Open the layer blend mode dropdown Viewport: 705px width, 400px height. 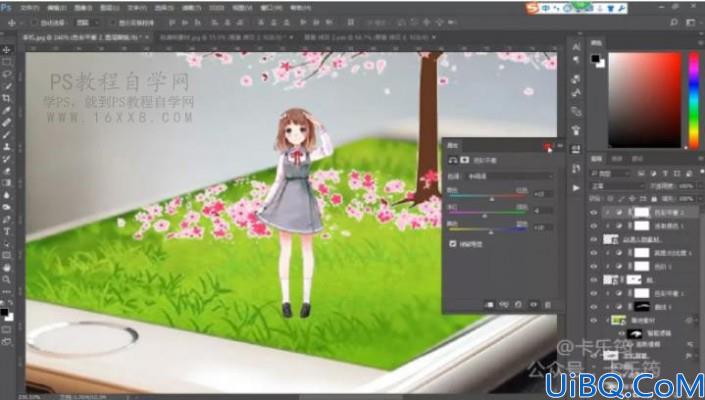click(x=617, y=186)
